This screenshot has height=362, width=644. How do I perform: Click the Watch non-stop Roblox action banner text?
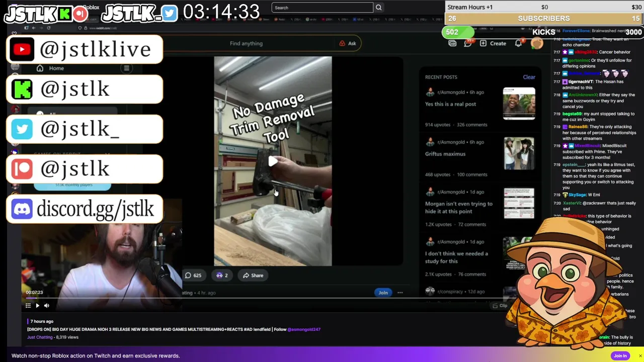click(96, 355)
